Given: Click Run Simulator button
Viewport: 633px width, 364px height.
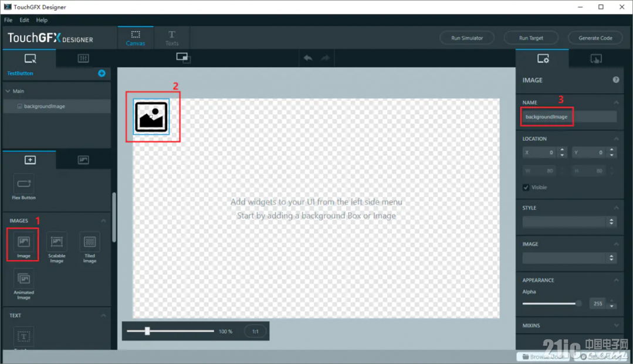Looking at the screenshot, I should coord(466,38).
